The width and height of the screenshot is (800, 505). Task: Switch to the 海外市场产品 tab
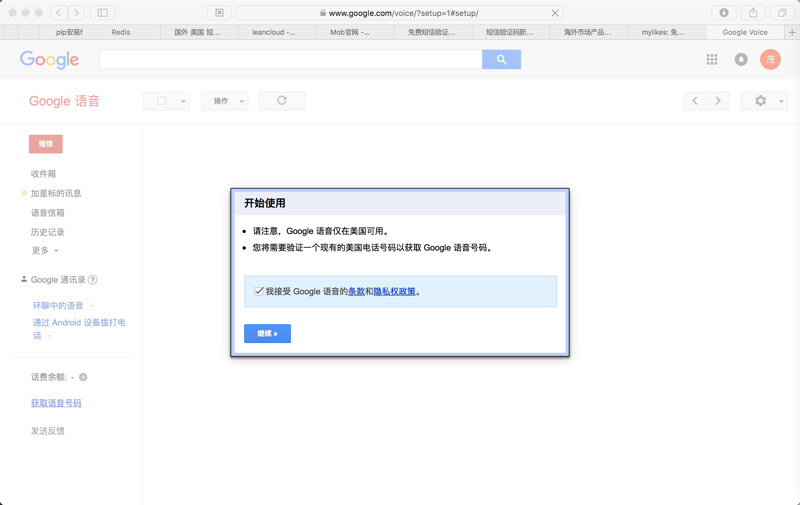coord(587,32)
